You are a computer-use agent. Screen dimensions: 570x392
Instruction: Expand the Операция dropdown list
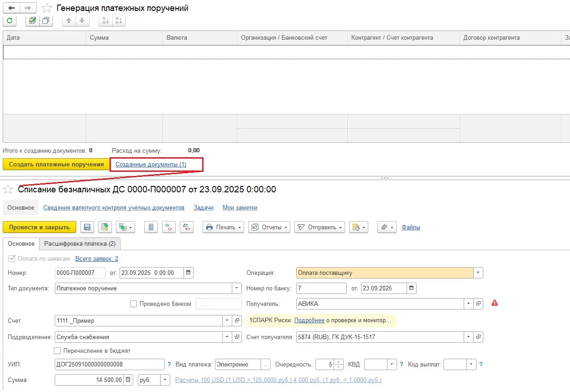coord(478,273)
